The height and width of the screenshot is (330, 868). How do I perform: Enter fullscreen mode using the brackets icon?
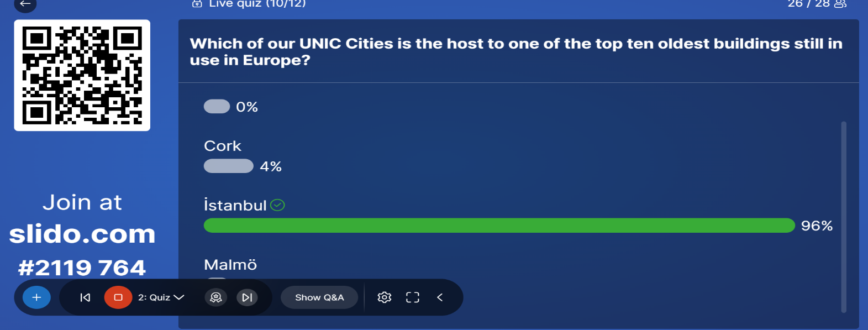click(413, 297)
